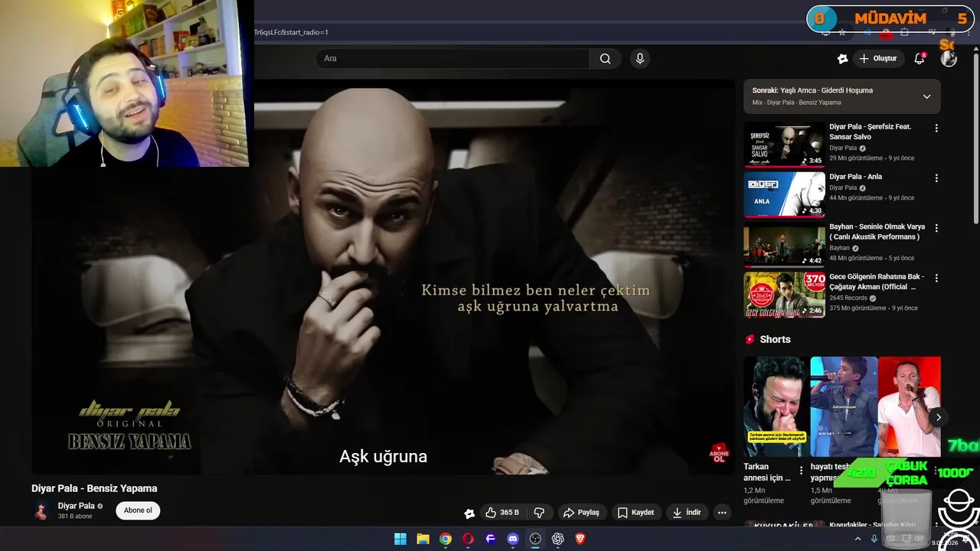Download the video with İndir
Viewport: 980px width, 551px height.
coord(686,513)
